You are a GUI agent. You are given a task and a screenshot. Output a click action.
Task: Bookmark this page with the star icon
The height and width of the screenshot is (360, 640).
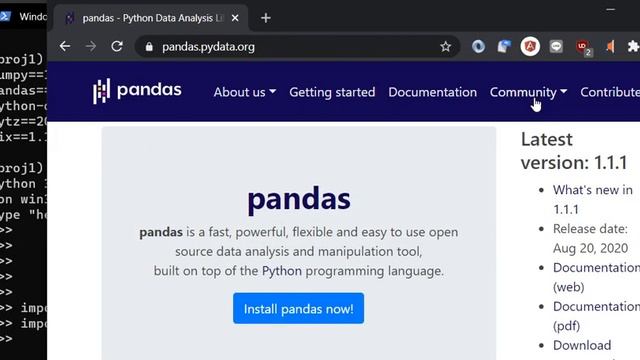pyautogui.click(x=445, y=47)
